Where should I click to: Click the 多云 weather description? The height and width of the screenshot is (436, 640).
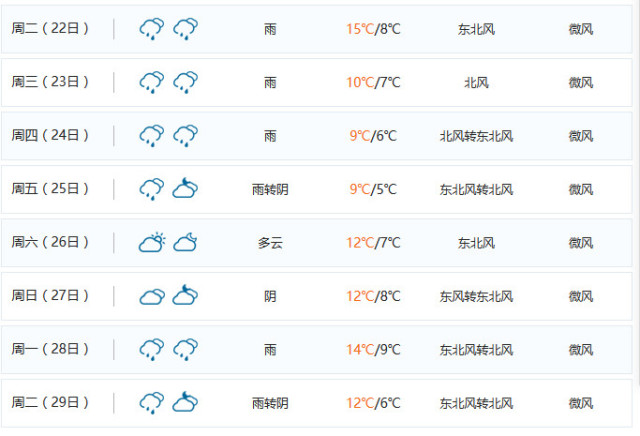pos(270,243)
